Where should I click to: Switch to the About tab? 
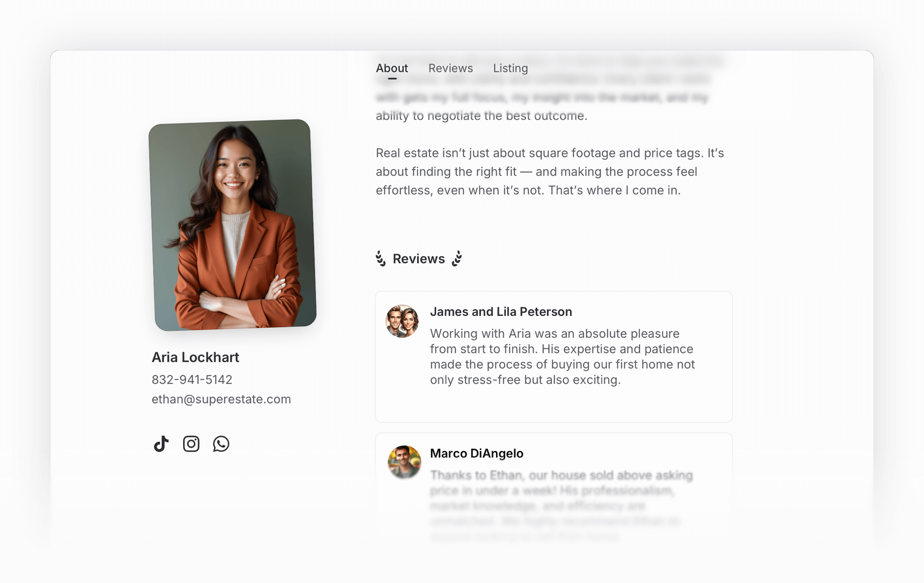click(391, 68)
